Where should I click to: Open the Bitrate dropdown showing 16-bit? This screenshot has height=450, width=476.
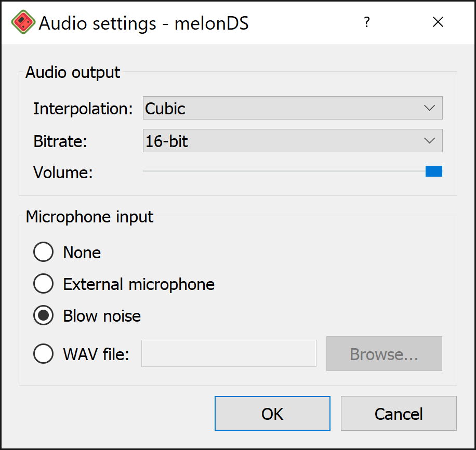(x=293, y=141)
